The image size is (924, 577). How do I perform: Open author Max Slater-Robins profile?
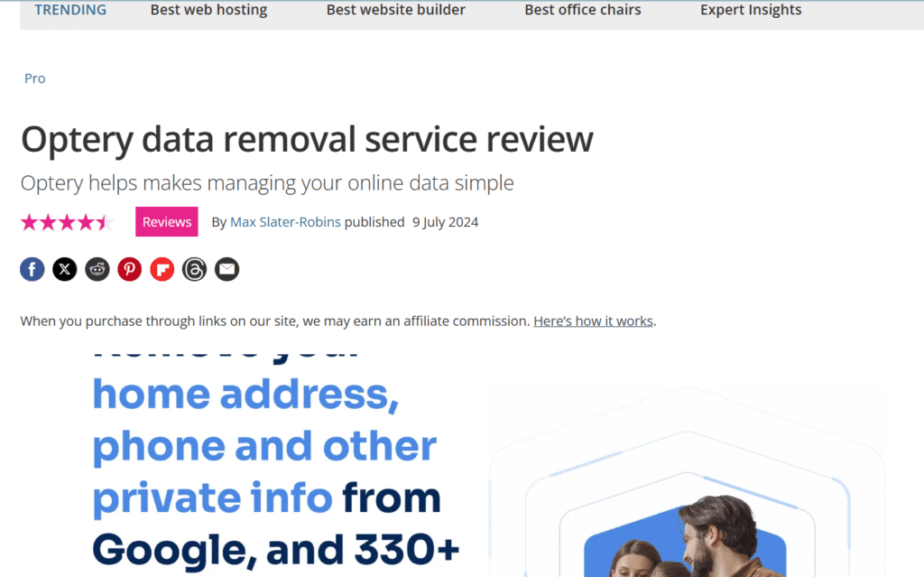point(285,222)
